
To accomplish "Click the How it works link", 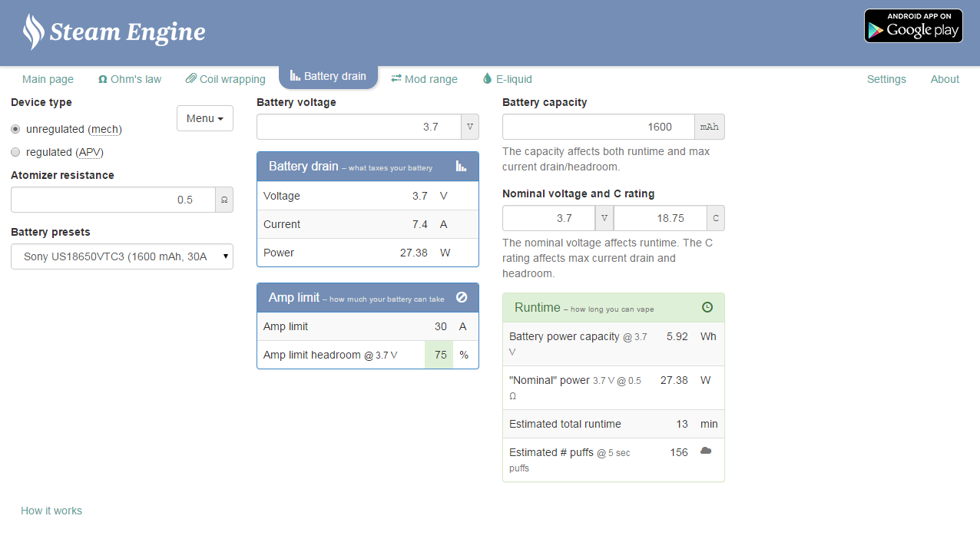I will (x=51, y=511).
